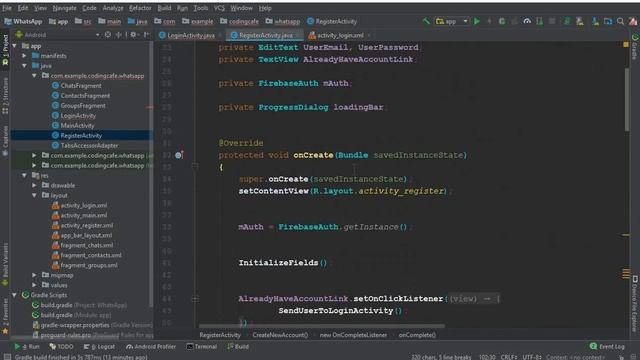Select TabsAccessorAdapter in the project tree
The width and height of the screenshot is (640, 360).
[x=89, y=145]
